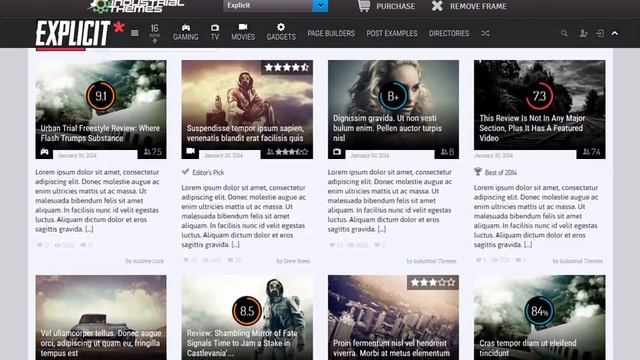Open the hamburger menu icon
The height and width of the screenshot is (360, 640).
tap(135, 33)
